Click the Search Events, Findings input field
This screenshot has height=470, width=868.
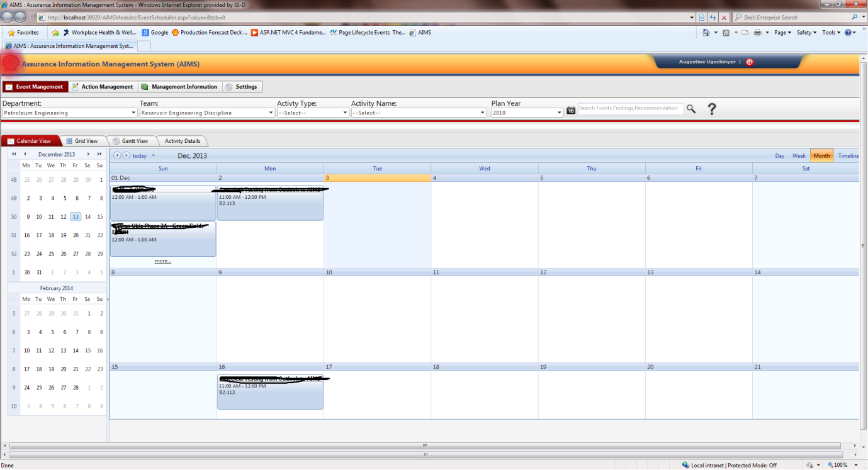(630, 108)
